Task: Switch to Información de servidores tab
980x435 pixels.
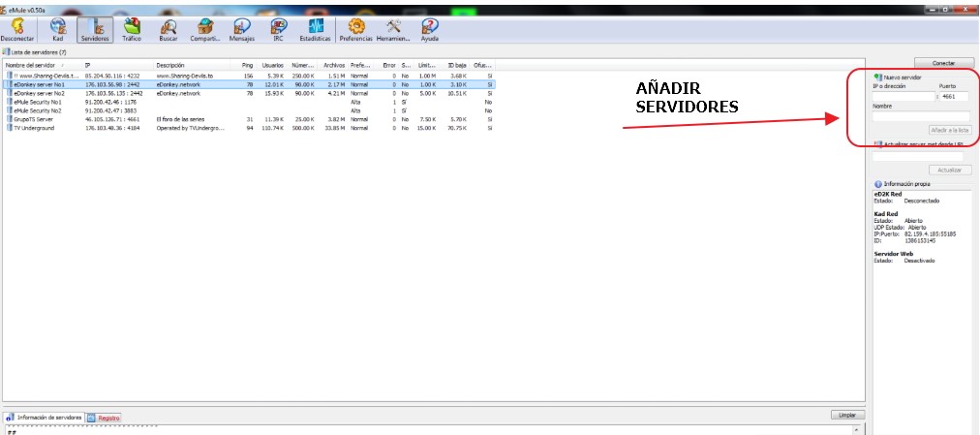Action: [44, 417]
